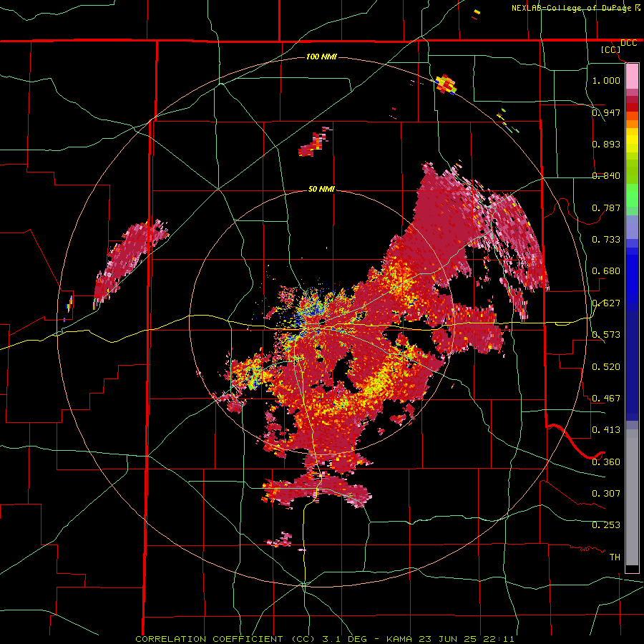
Task: Click the NEXLAB-College of DuPage text
Action: pyautogui.click(x=571, y=8)
